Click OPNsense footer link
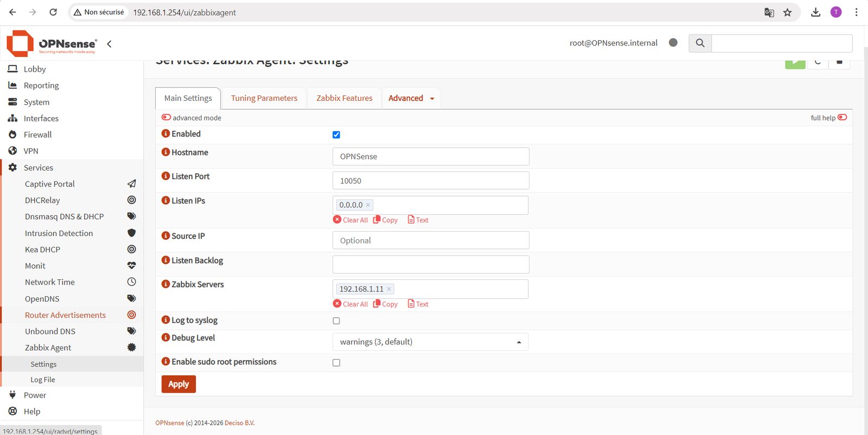 tap(170, 423)
